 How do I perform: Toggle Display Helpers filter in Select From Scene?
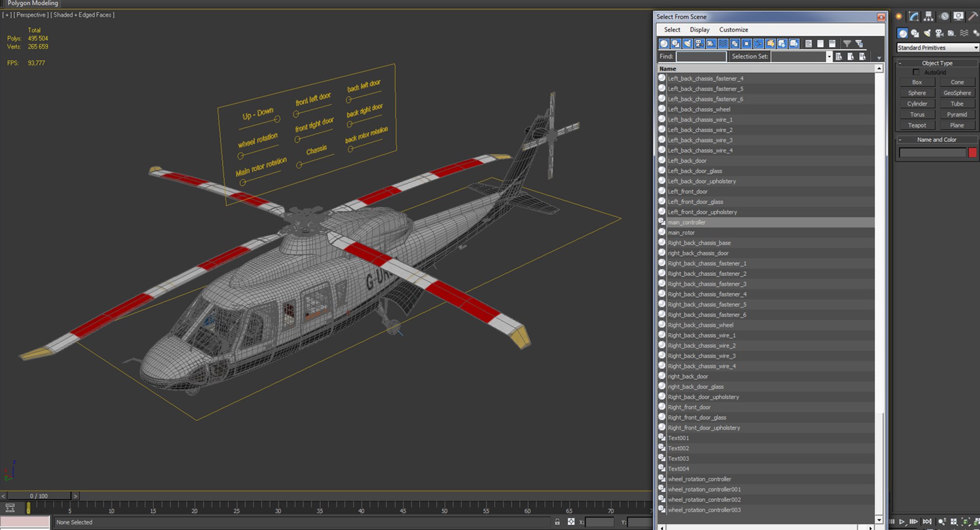[711, 43]
